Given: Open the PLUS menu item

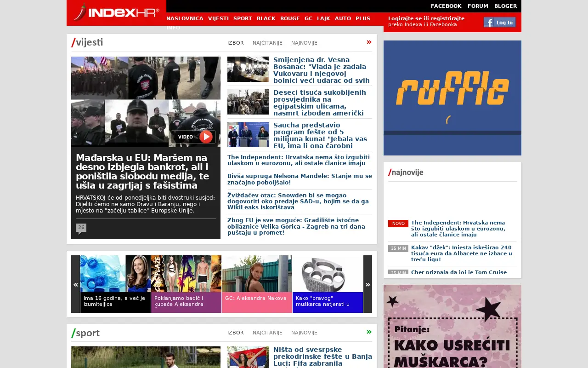Looking at the screenshot, I should (x=363, y=18).
